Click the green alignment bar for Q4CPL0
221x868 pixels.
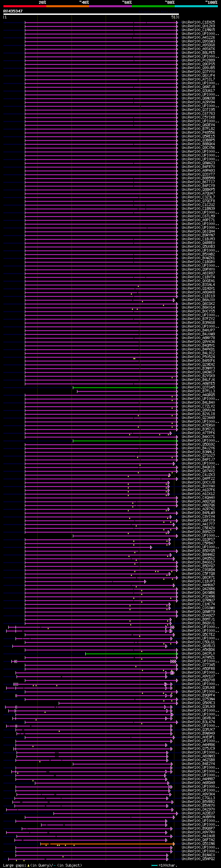[x=131, y=654]
